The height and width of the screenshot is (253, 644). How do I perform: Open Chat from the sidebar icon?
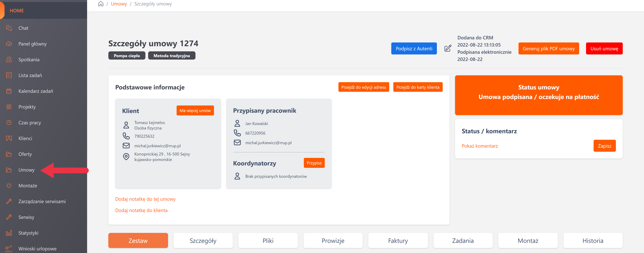(x=9, y=28)
